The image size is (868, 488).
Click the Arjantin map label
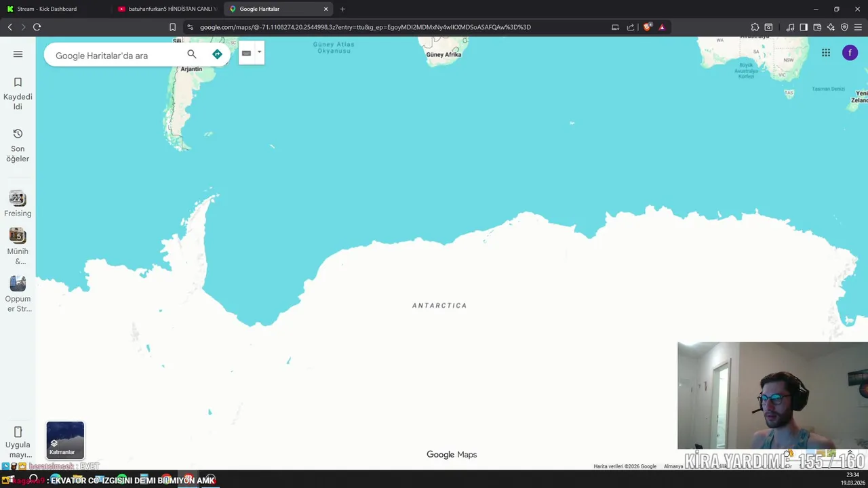pos(191,69)
